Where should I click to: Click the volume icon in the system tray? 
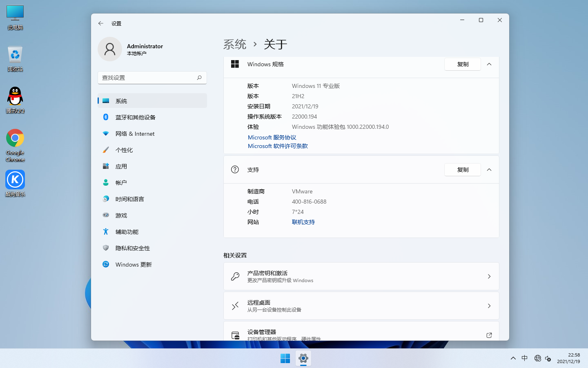548,358
